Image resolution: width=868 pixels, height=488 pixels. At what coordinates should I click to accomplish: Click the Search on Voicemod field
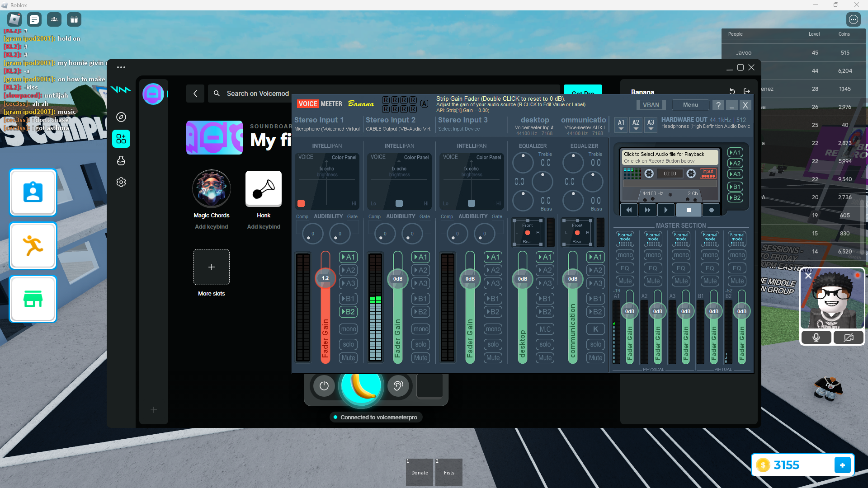(x=384, y=94)
